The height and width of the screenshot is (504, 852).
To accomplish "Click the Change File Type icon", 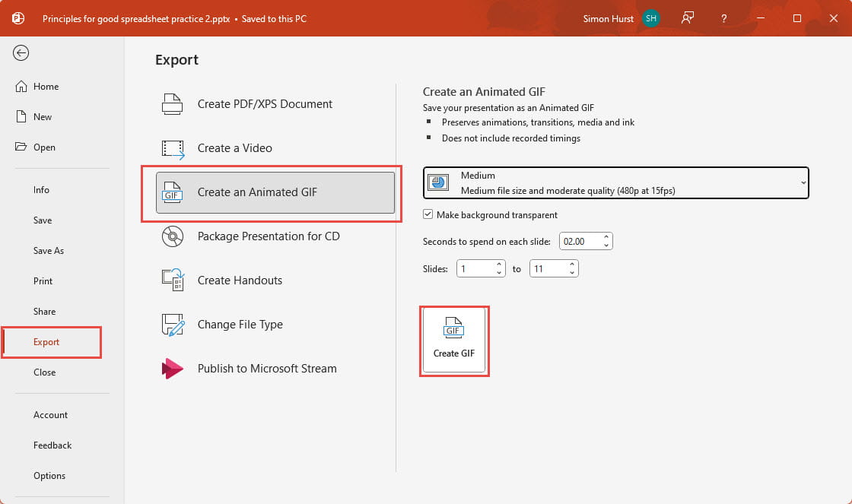I will (173, 325).
